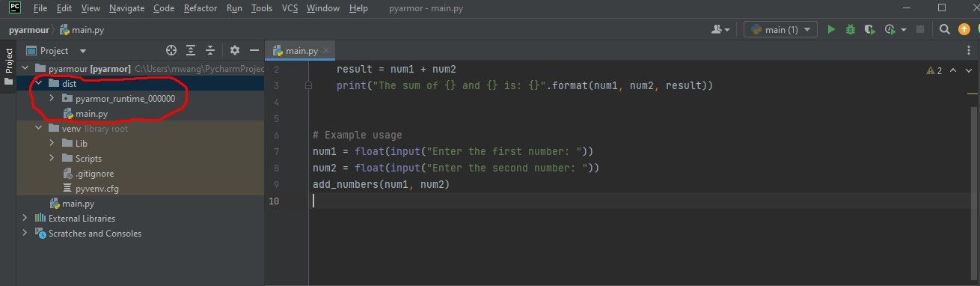Hide the Project tool window
This screenshot has width=980, height=286.
click(x=254, y=50)
